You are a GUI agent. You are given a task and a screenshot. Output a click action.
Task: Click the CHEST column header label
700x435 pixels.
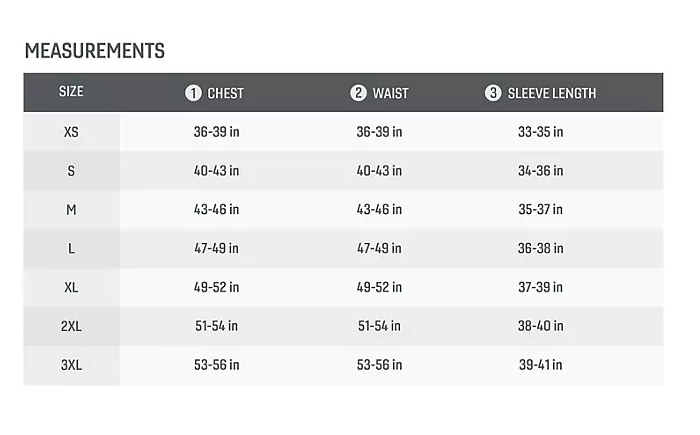pyautogui.click(x=225, y=94)
